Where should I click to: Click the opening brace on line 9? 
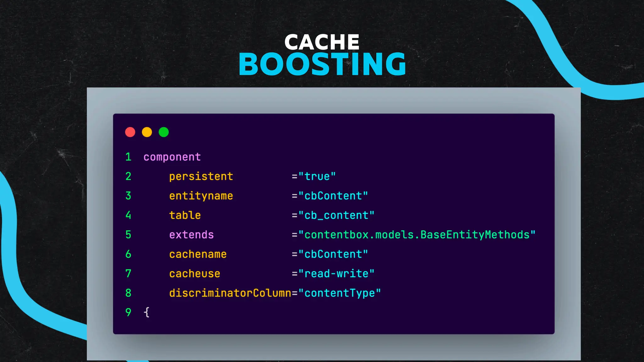147,312
